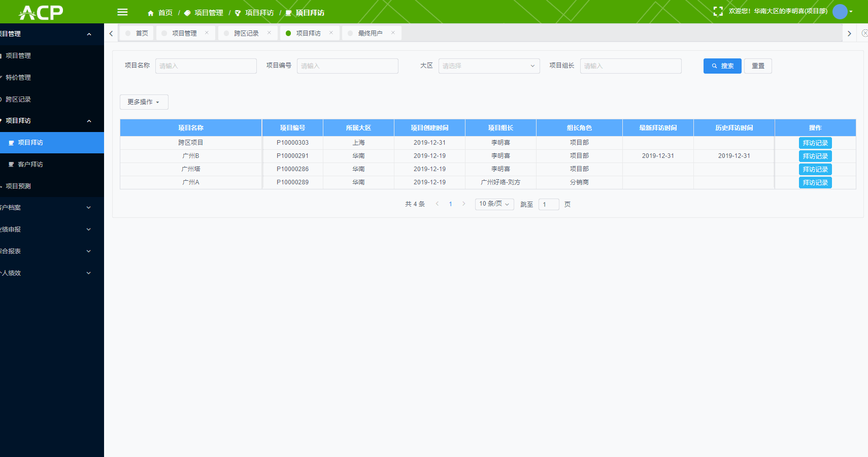Click the close-all-tabs icon at far right
The height and width of the screenshot is (457, 868).
pyautogui.click(x=864, y=33)
